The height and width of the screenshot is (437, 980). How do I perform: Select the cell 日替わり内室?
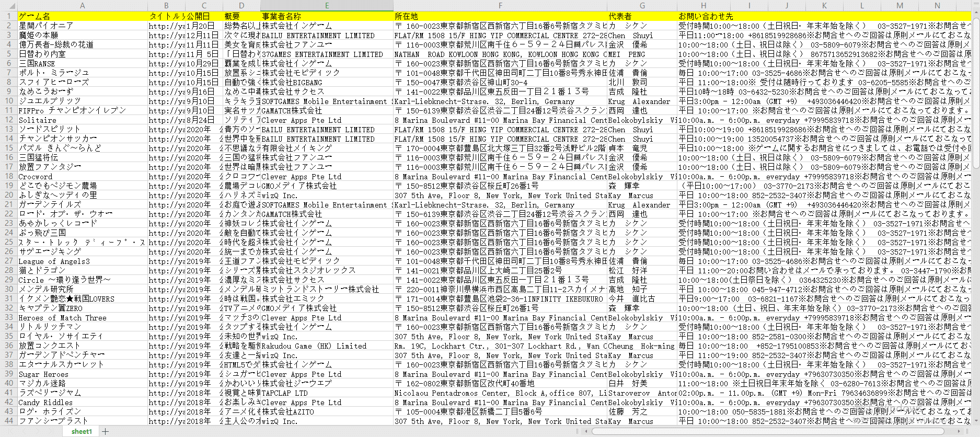[83, 54]
